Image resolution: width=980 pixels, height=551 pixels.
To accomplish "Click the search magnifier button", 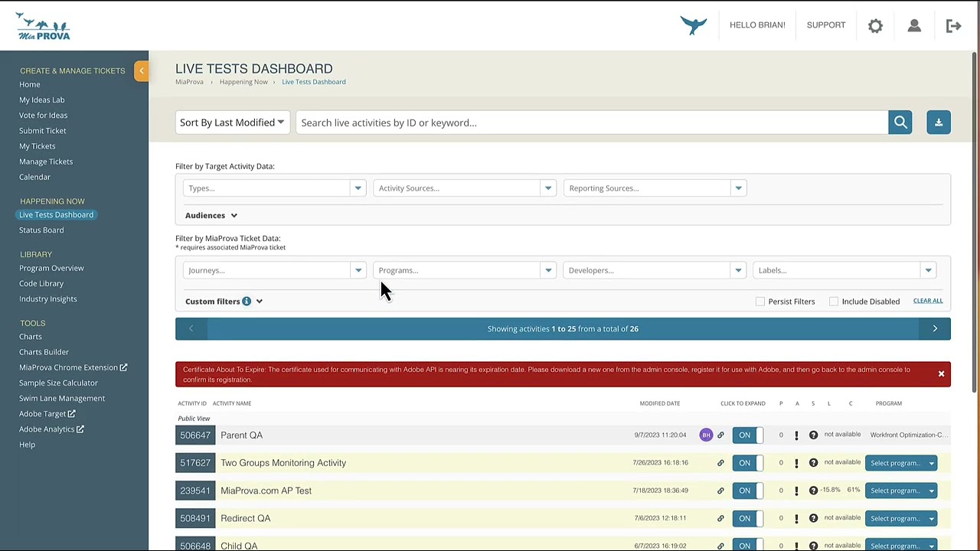I will [900, 122].
